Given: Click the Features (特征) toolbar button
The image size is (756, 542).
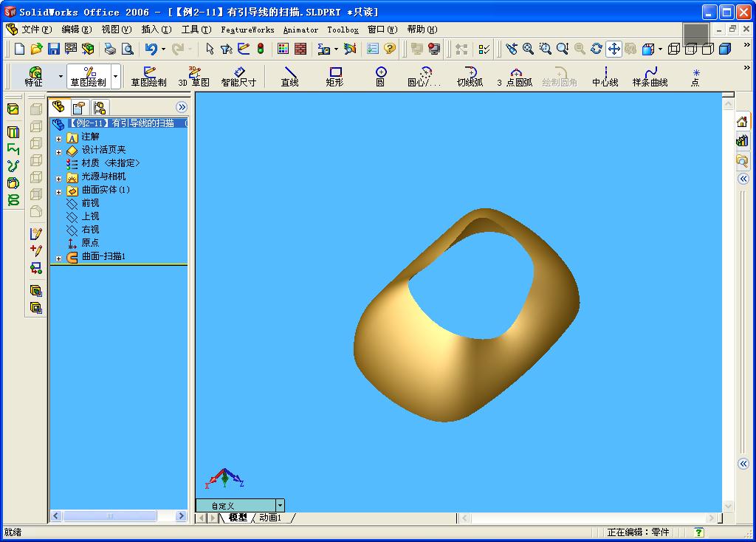Looking at the screenshot, I should pos(34,77).
